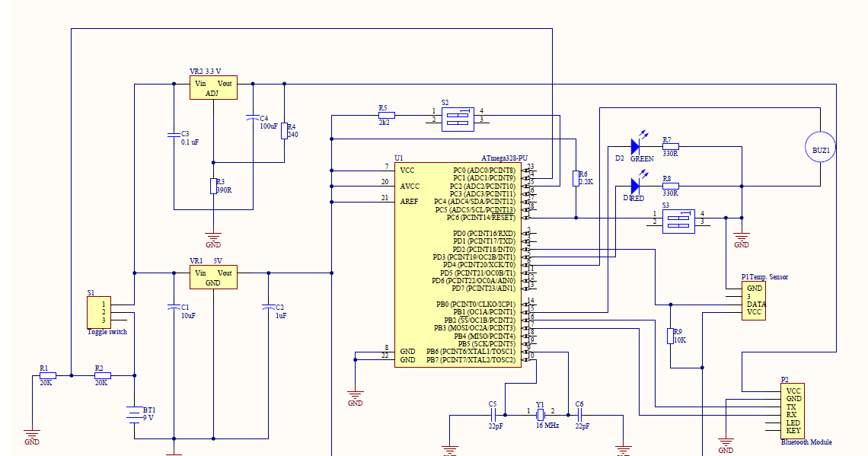Click the R6 2.2K resistor symbol
868x456 pixels.
pos(576,178)
